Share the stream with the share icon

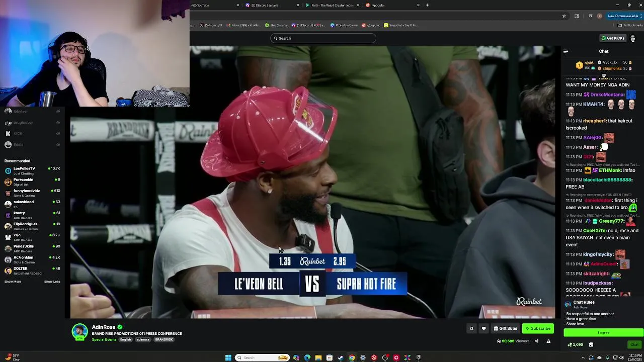point(536,341)
